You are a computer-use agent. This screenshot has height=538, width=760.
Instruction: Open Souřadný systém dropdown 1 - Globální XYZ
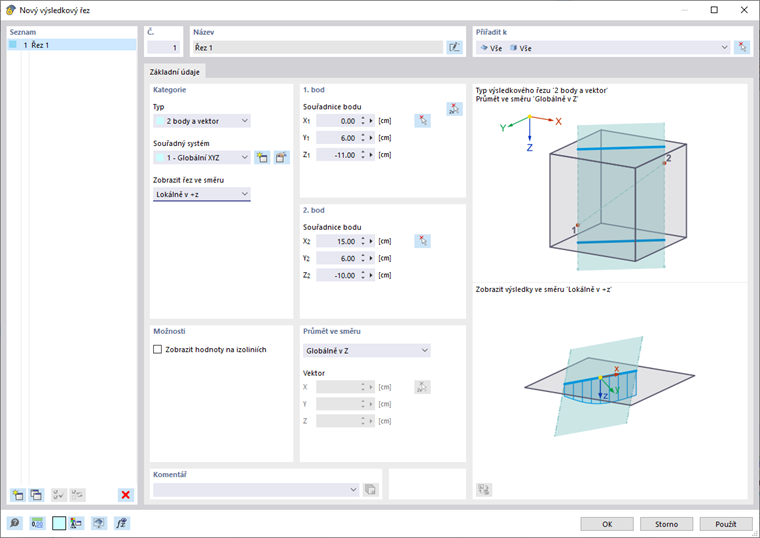202,158
